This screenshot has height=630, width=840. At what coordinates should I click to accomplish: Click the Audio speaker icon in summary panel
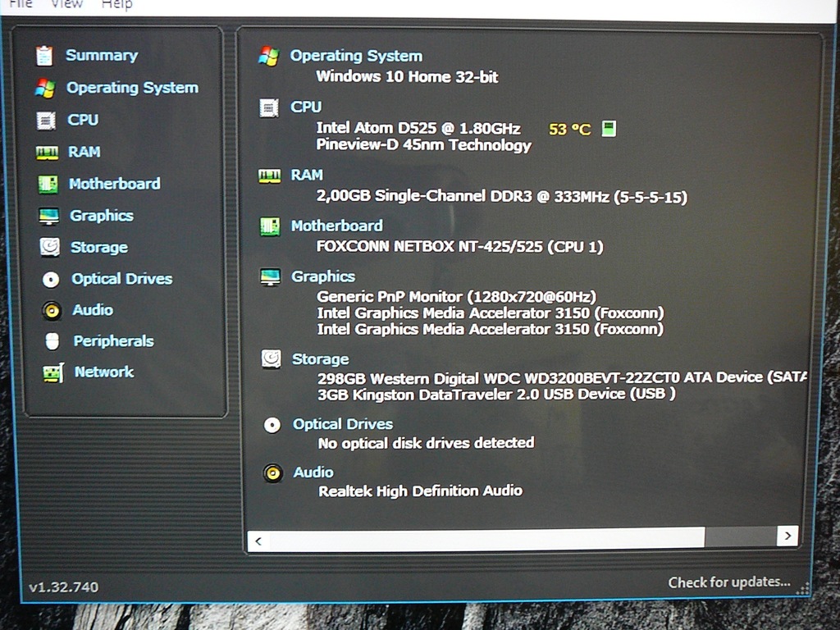[272, 473]
